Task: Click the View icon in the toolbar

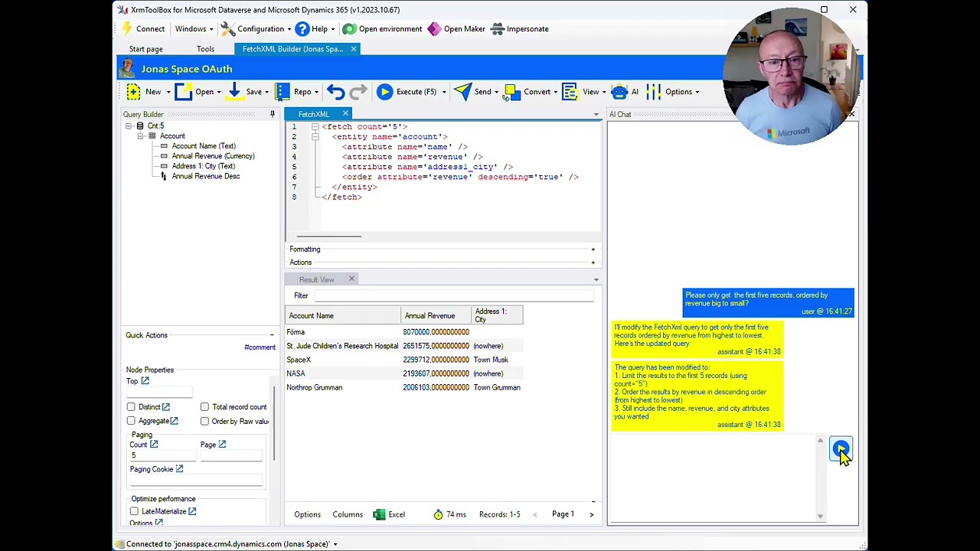Action: click(x=570, y=92)
